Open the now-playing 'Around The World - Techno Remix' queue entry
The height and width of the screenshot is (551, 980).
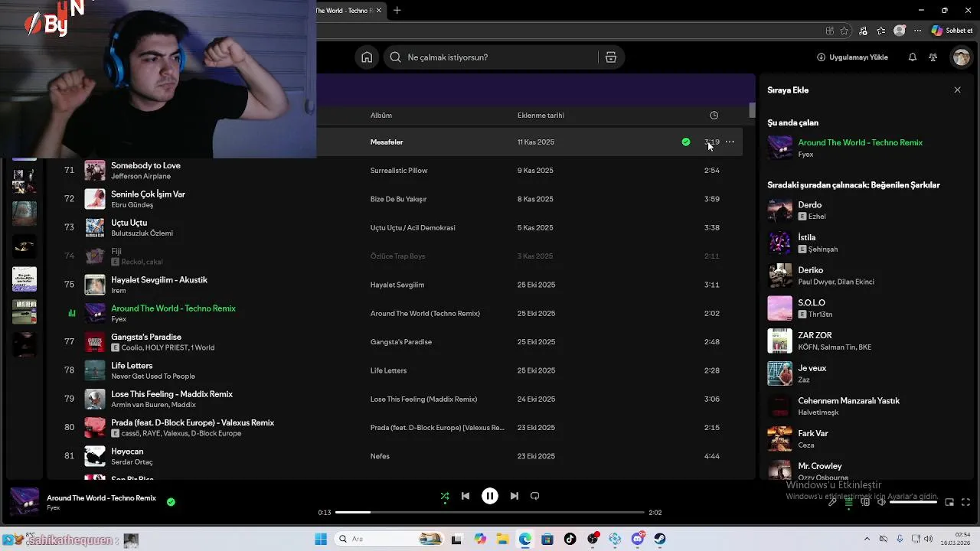click(x=860, y=142)
